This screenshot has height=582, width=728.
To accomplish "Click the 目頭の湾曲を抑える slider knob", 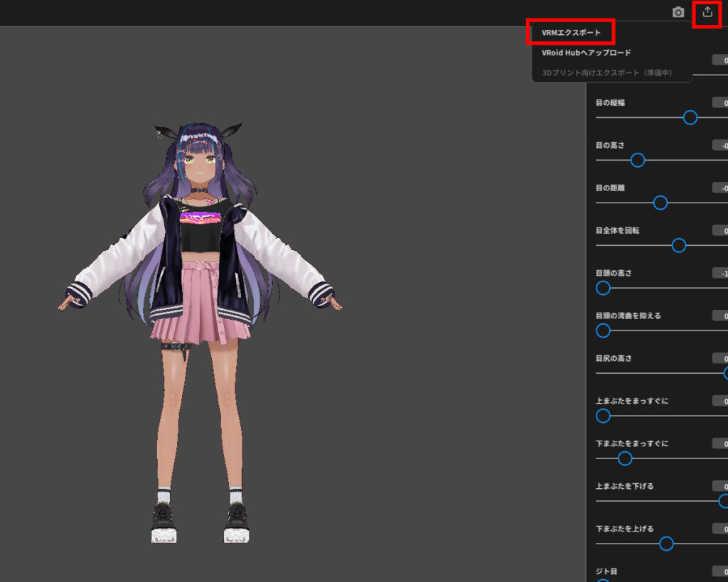I will [x=603, y=330].
